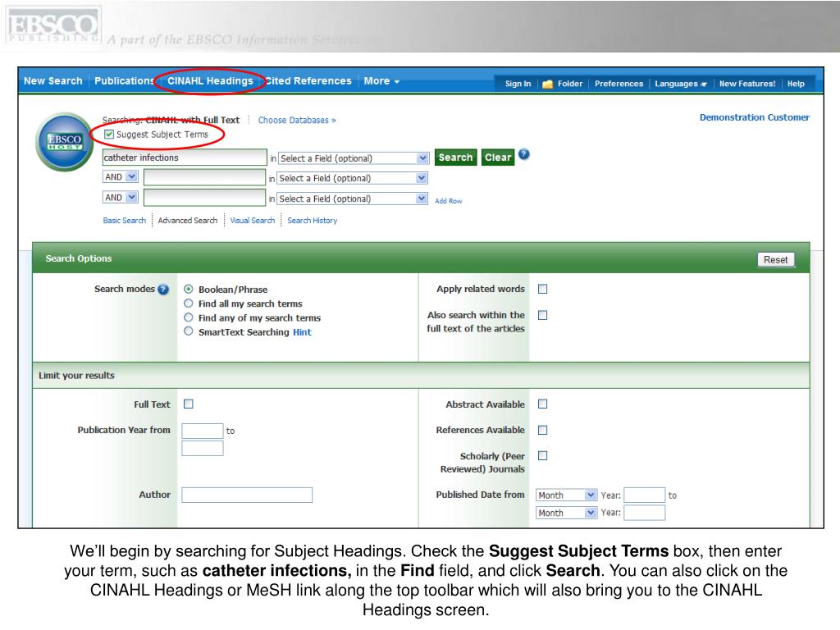This screenshot has width=840, height=630.
Task: Click the EBSCOhost round logo
Action: point(65,142)
